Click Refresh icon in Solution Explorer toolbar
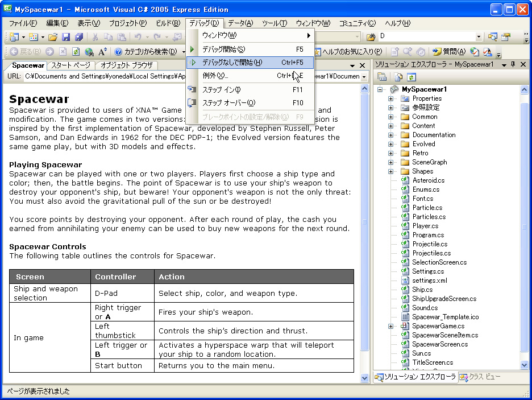The width and height of the screenshot is (532, 400). 411,77
